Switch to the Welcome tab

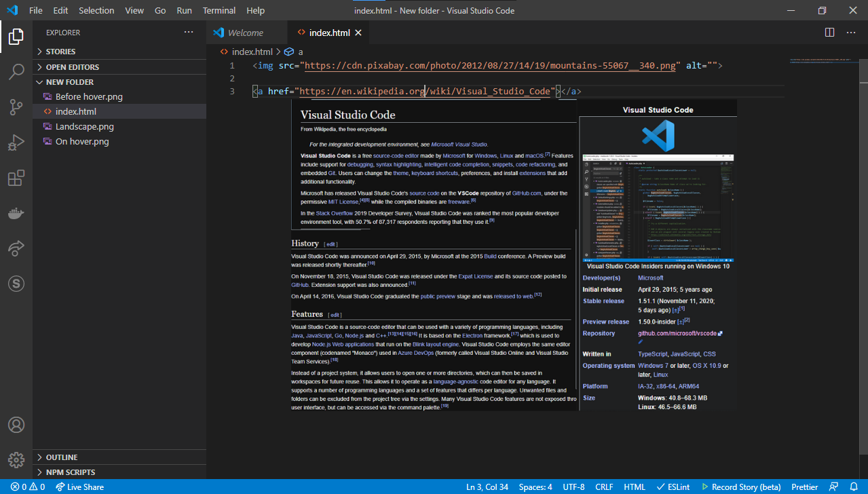click(246, 32)
